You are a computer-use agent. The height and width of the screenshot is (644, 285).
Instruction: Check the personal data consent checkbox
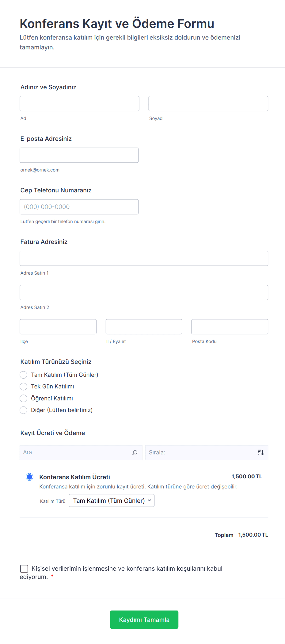point(24,568)
